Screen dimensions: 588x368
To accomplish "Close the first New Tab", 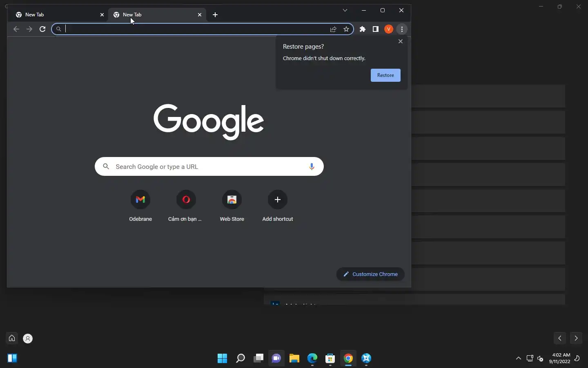I will pos(102,15).
